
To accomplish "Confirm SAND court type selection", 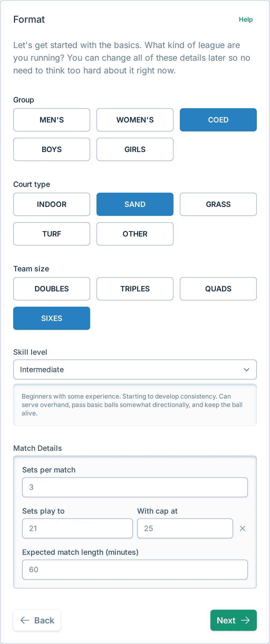I will point(135,204).
